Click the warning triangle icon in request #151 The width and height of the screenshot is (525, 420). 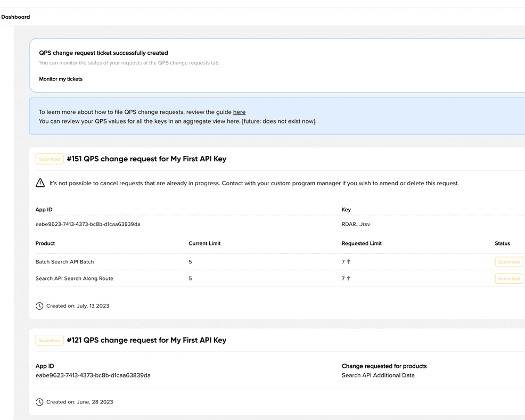click(40, 183)
